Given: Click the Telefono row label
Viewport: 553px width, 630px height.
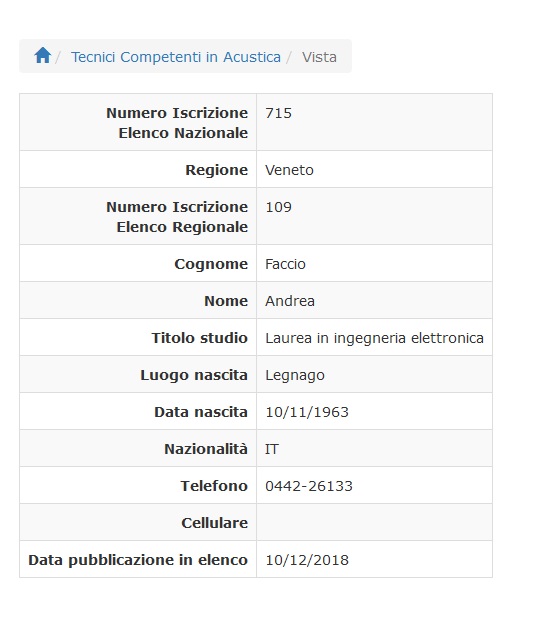Looking at the screenshot, I should [214, 486].
